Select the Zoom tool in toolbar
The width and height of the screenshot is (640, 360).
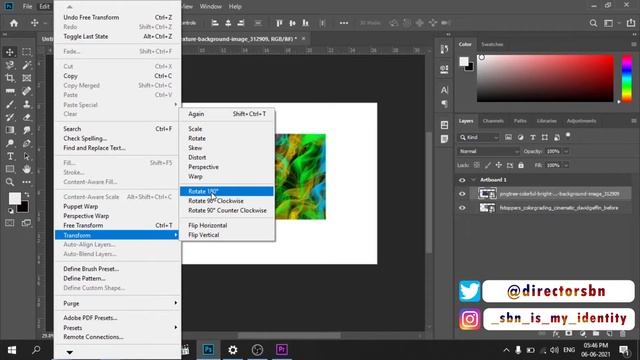click(x=10, y=182)
